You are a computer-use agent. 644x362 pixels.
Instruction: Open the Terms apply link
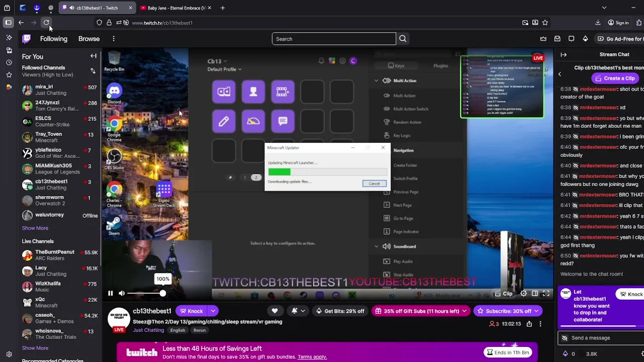point(312,357)
